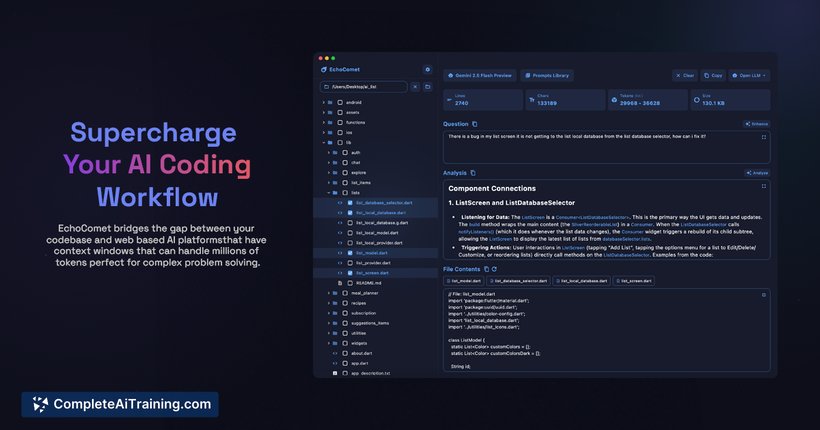Switch to the list_local_database.dart file tab
Screen dimensions: 820x430
click(582, 281)
